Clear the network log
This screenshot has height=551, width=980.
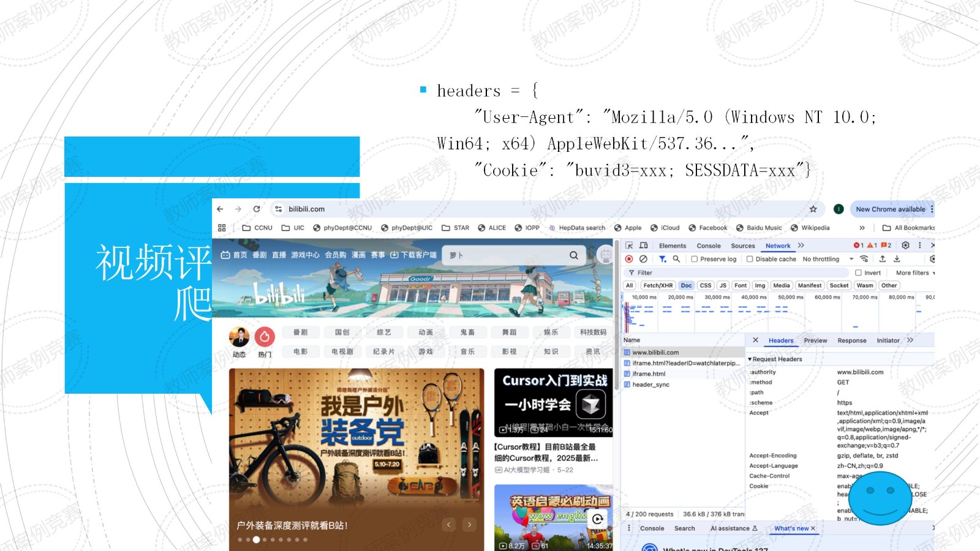[643, 259]
